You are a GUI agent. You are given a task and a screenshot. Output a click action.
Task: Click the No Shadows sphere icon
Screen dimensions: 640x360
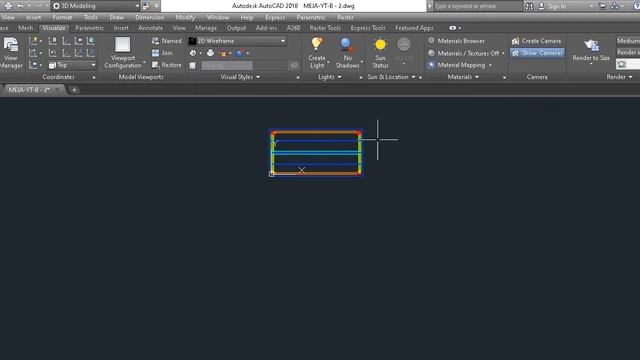(x=347, y=44)
